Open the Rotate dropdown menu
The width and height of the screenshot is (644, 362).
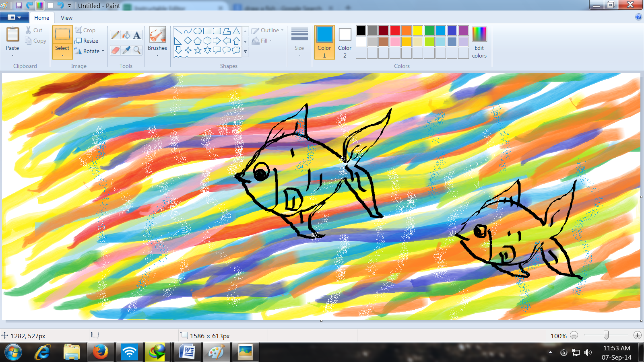pos(89,51)
